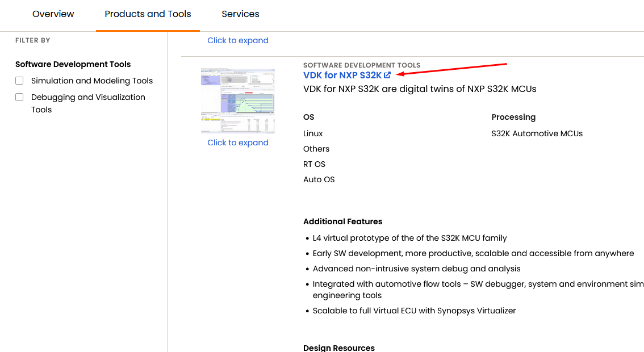Check the Simulation and Modeling Tools filter
Viewport: 644px width, 352px height.
(19, 81)
